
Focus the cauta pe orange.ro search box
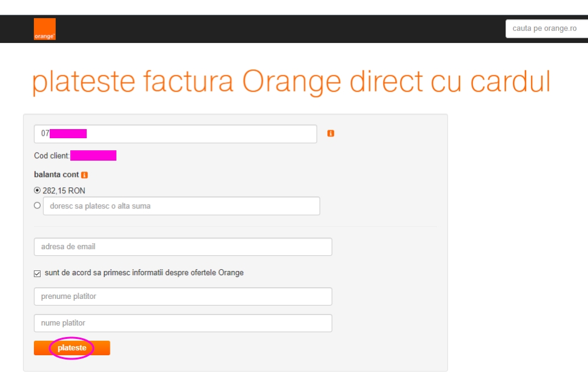546,28
